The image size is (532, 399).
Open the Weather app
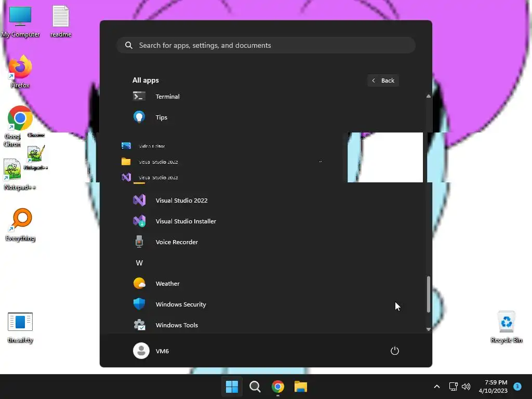click(266, 284)
